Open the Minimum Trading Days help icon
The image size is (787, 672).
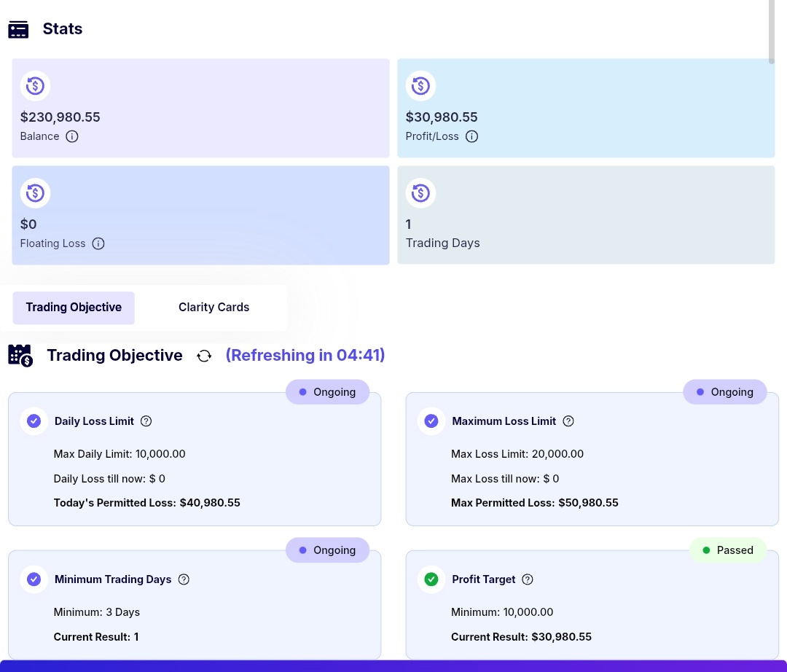click(184, 579)
